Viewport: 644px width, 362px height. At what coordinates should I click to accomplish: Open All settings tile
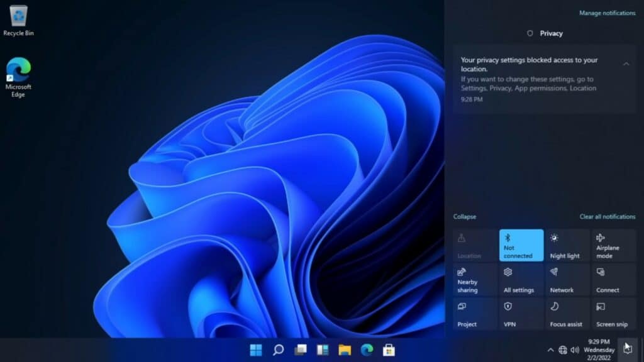(x=521, y=280)
